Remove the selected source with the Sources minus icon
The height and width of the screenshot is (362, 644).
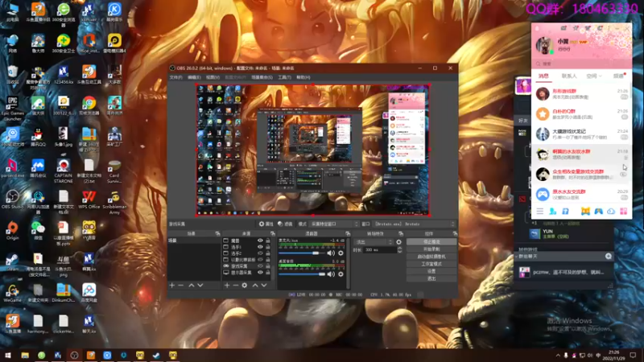pos(236,286)
